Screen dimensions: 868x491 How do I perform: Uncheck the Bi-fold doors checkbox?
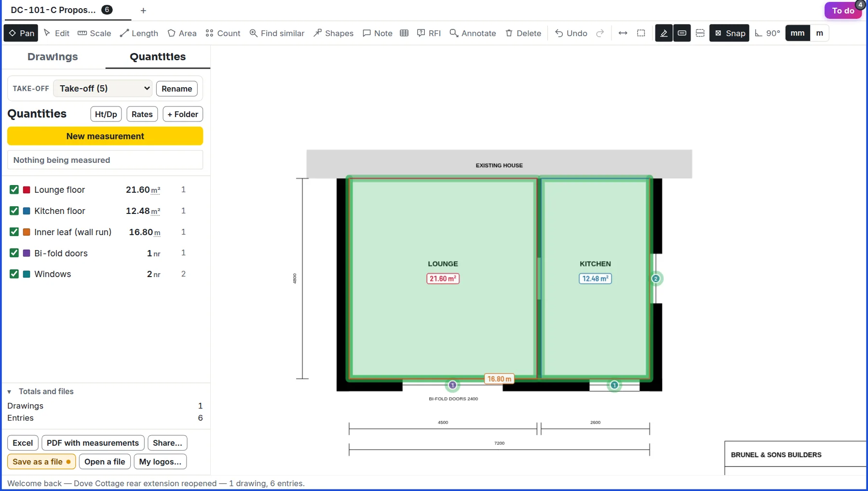14,253
